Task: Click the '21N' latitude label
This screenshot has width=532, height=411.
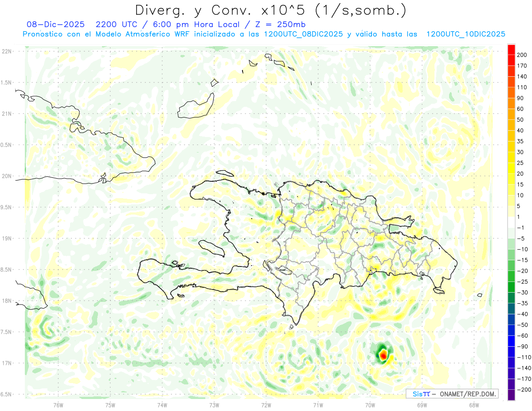Action: click(6, 114)
